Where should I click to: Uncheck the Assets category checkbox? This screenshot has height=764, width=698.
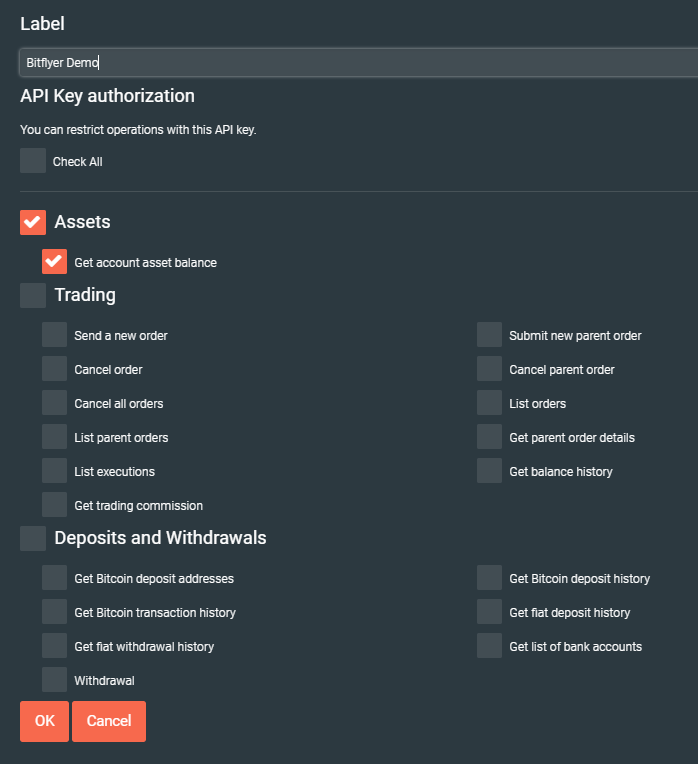(33, 222)
